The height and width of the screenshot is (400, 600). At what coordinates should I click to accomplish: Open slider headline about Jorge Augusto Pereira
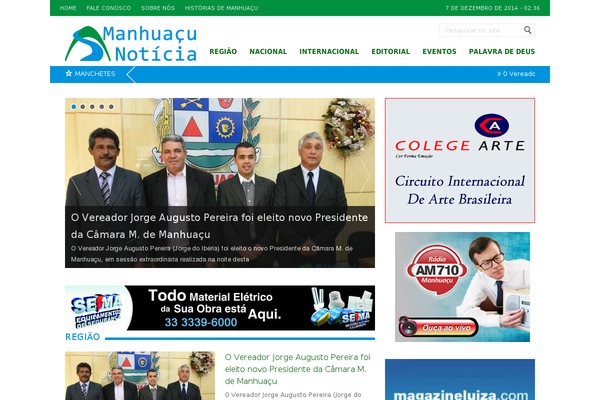[x=219, y=226]
